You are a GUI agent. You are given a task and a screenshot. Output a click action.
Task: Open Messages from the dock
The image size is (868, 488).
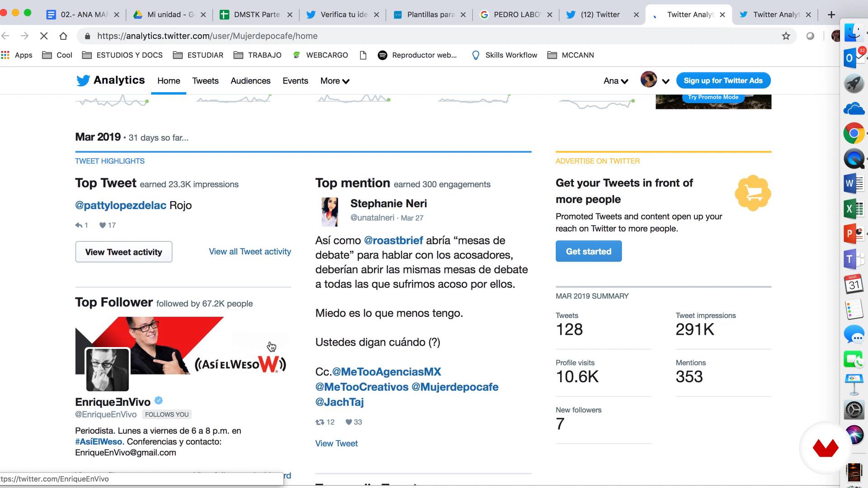854,335
